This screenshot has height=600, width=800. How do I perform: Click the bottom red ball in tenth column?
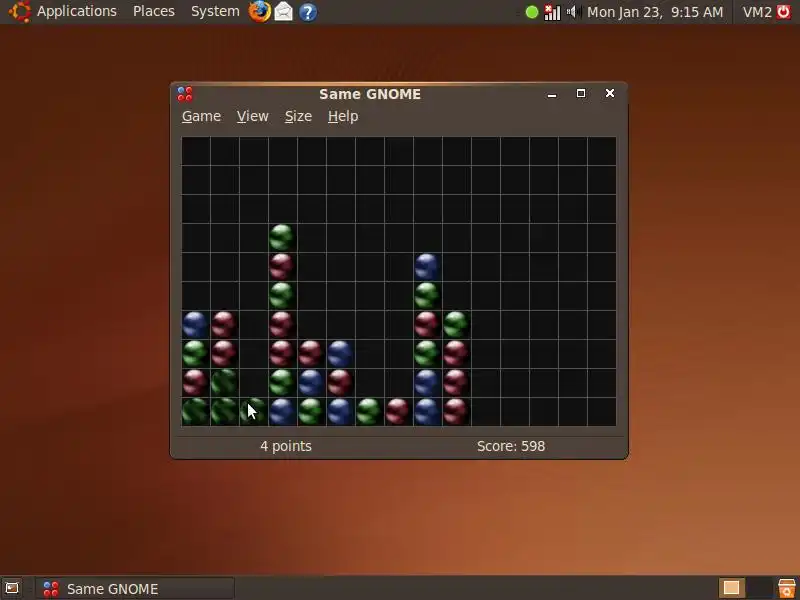point(457,411)
